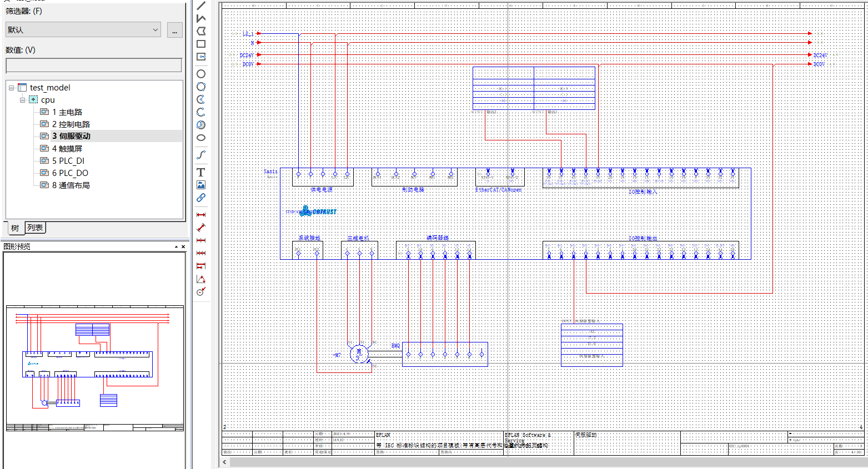Select the Text insertion tool
868x469 pixels.
coord(201,172)
